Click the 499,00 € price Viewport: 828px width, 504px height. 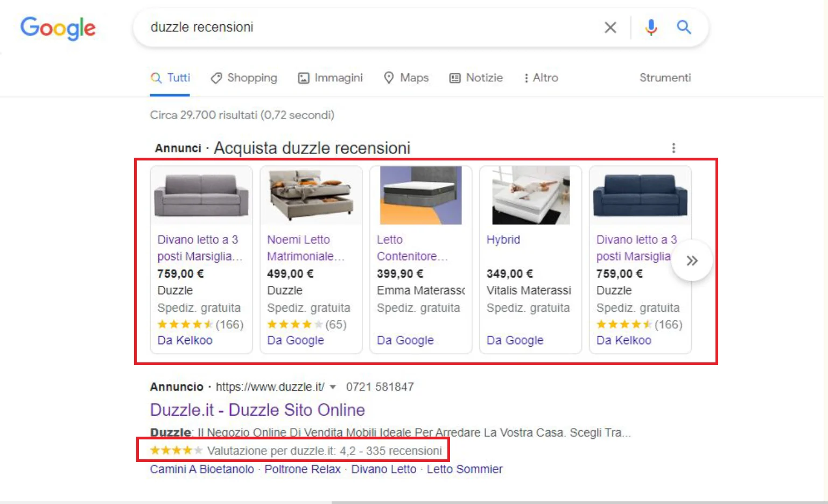pyautogui.click(x=290, y=274)
